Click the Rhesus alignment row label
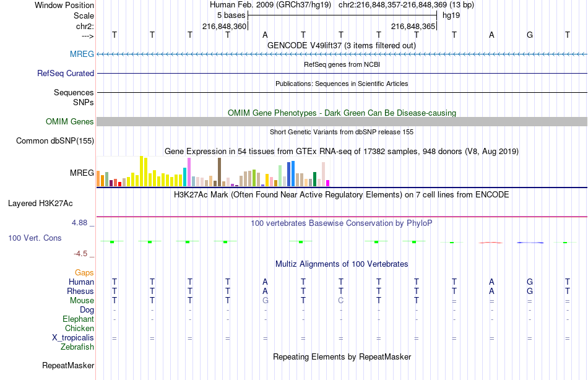Viewport: 588px width, 380px height. [80, 291]
